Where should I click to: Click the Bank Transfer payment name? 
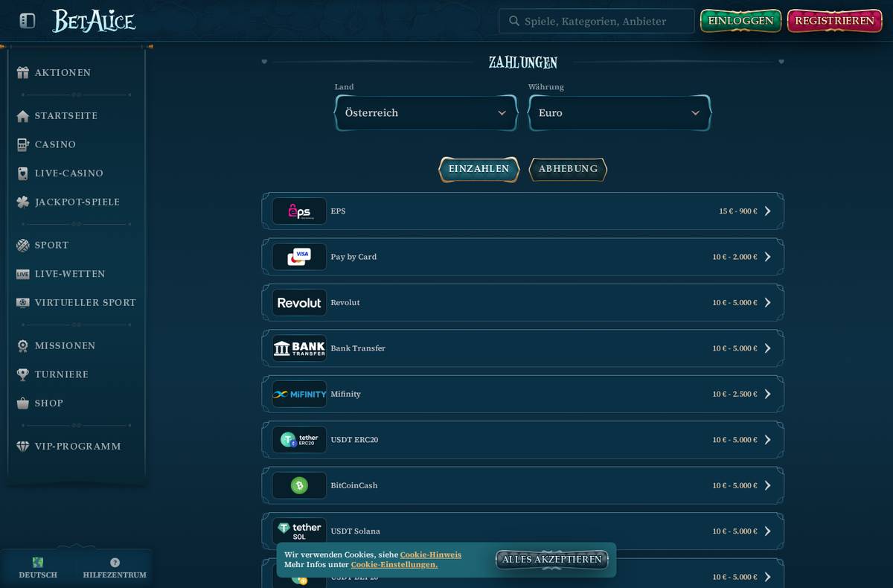[x=358, y=348]
